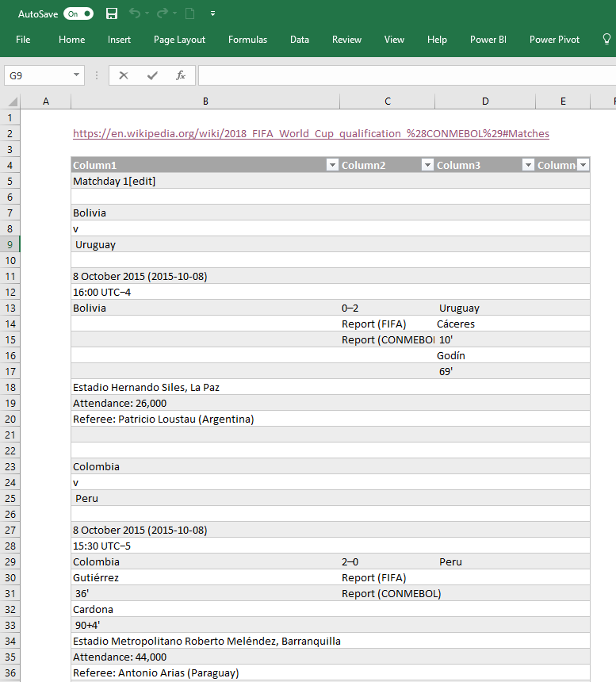
Task: Select 'Estadio Hernando Siles, La Paz' cell
Action: tap(205, 387)
